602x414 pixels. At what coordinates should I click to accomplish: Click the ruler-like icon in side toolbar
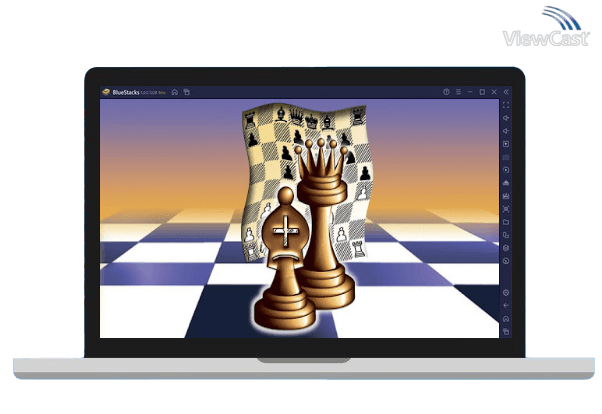click(x=506, y=196)
